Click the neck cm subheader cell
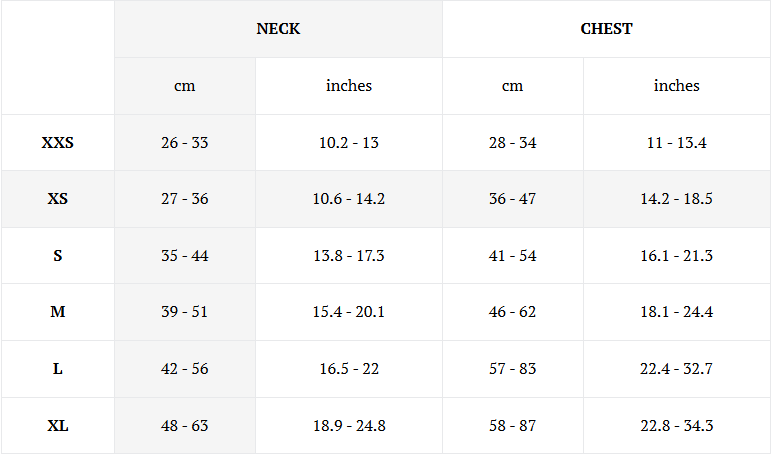Screen dimensions: 781x463 (x=185, y=86)
